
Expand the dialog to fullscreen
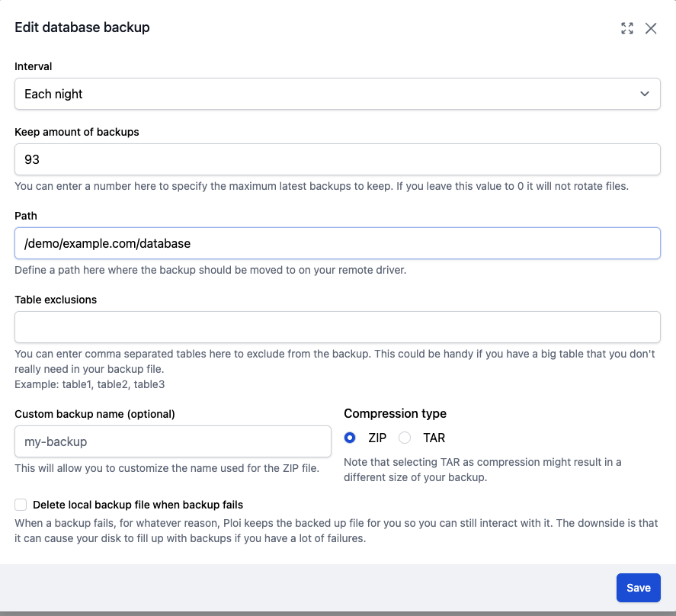[627, 28]
